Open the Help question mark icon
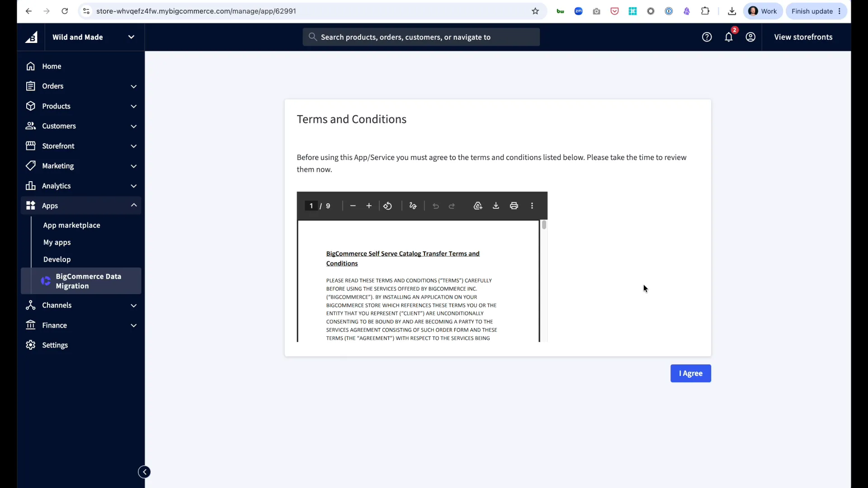Viewport: 868px width, 488px height. pos(707,37)
